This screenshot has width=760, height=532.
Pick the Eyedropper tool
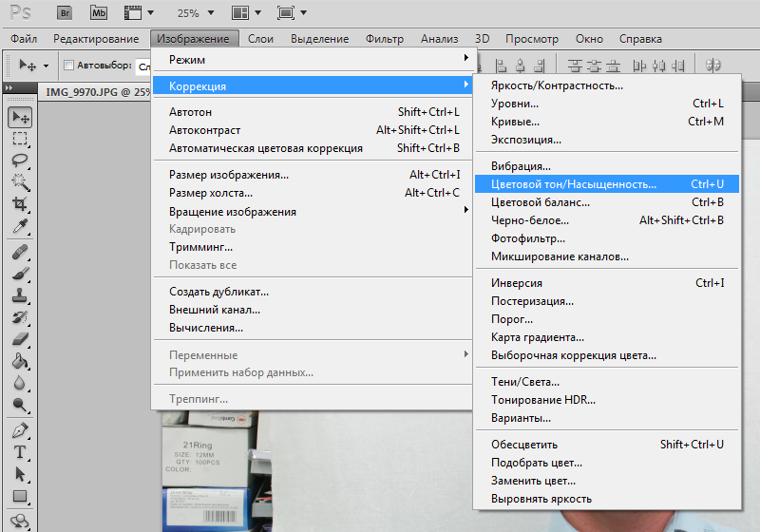tap(20, 226)
